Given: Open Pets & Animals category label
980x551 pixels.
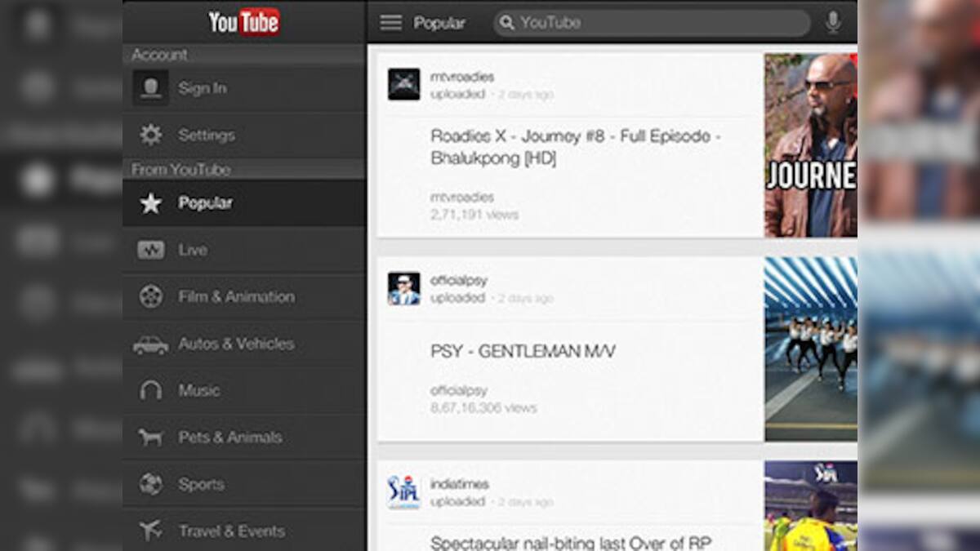Looking at the screenshot, I should tap(230, 438).
